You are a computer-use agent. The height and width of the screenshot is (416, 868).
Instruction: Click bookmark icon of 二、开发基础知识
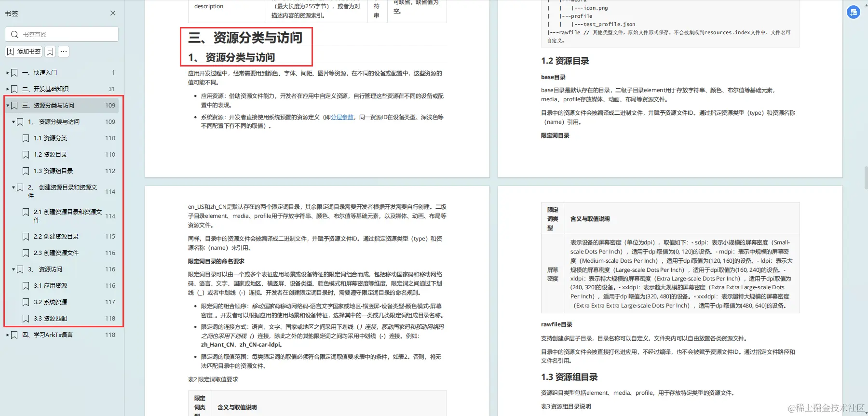click(x=14, y=89)
